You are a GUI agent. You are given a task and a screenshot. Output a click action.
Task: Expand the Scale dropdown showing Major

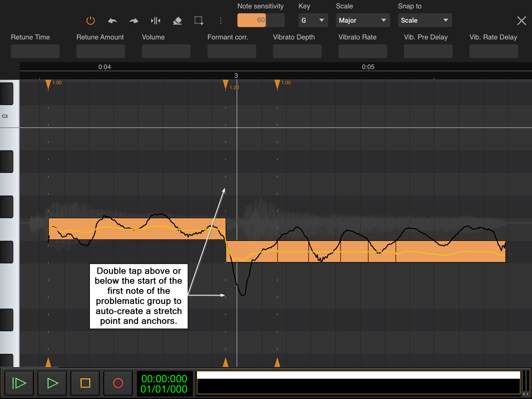click(x=363, y=20)
